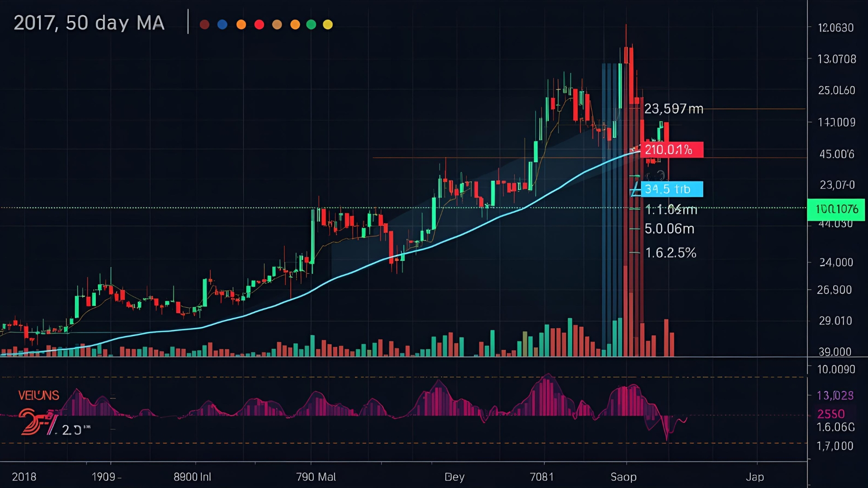This screenshot has width=868, height=488.
Task: Click the red 210.01% price label
Action: click(671, 150)
